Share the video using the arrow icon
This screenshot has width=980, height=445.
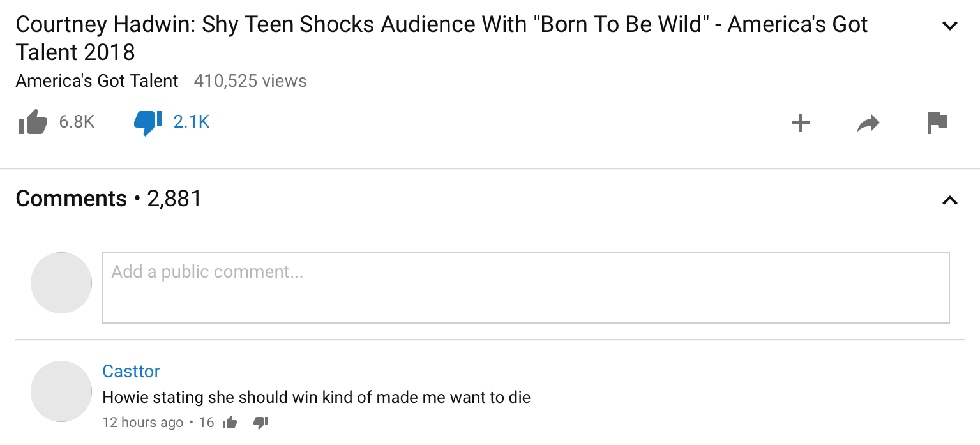click(x=868, y=123)
